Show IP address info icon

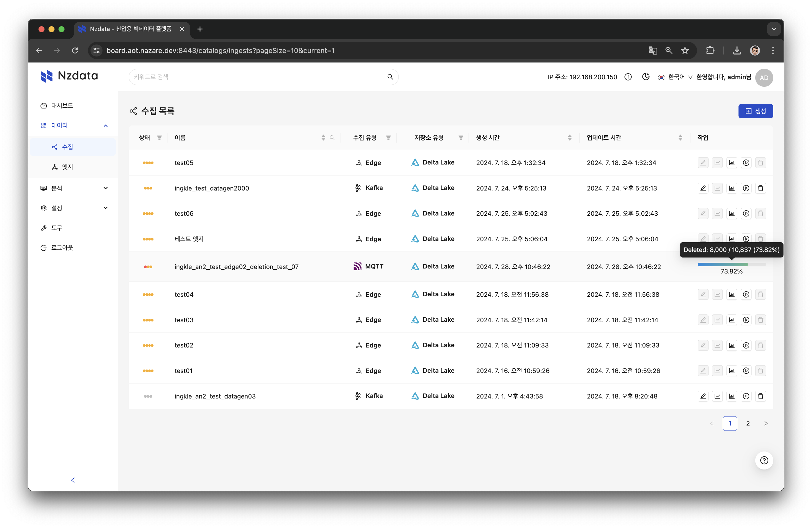point(628,77)
